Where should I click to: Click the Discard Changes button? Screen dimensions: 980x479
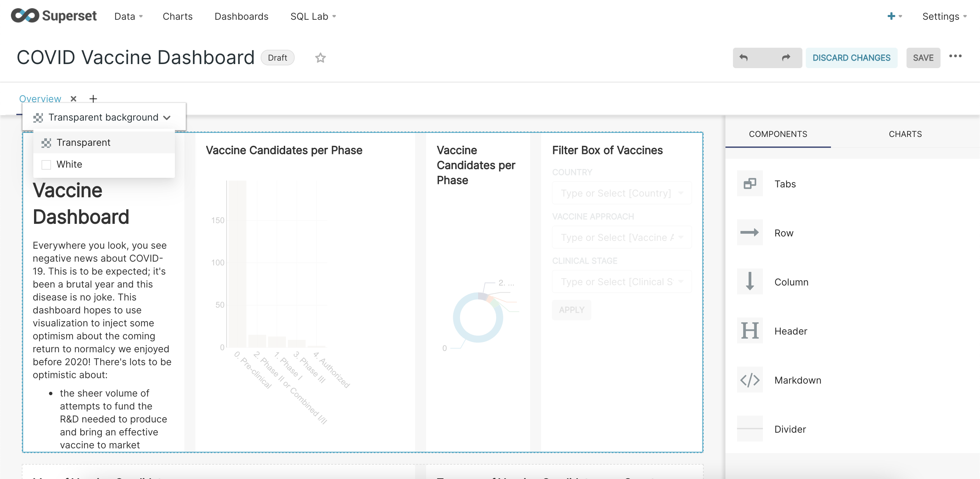click(x=851, y=58)
